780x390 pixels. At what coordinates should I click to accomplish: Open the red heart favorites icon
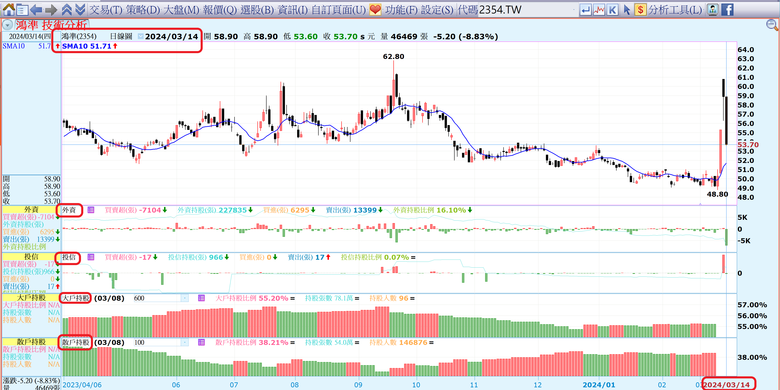(x=376, y=9)
